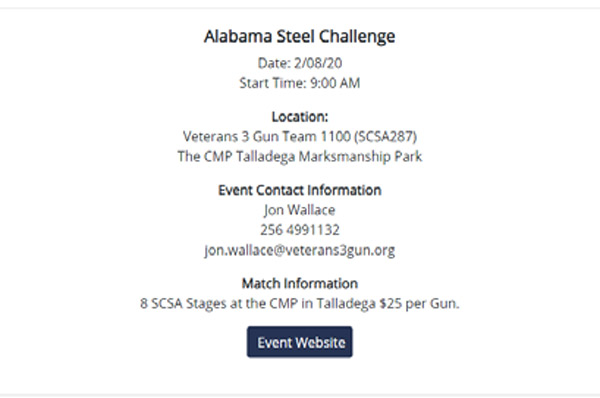Click the 2/08/20 date value
Viewport: 600px width, 398px height.
[x=318, y=63]
